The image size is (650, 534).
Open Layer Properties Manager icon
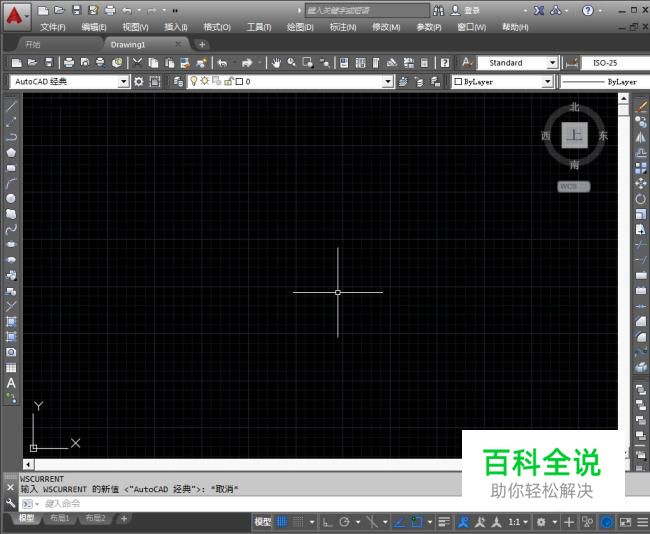coord(178,82)
